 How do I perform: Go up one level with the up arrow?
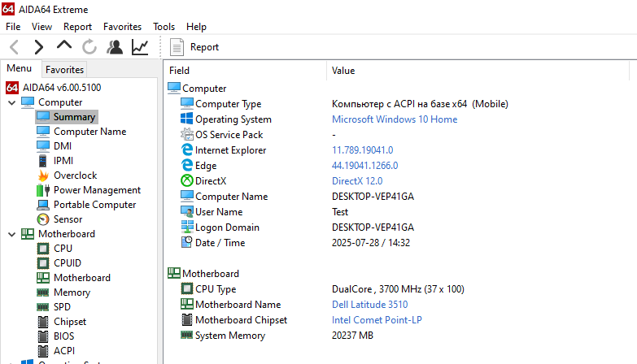(x=64, y=45)
